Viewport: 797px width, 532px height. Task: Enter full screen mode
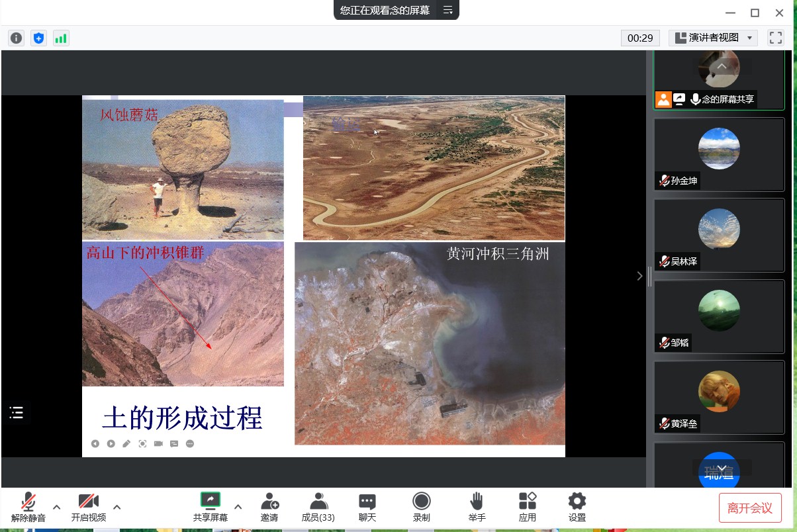(x=775, y=38)
